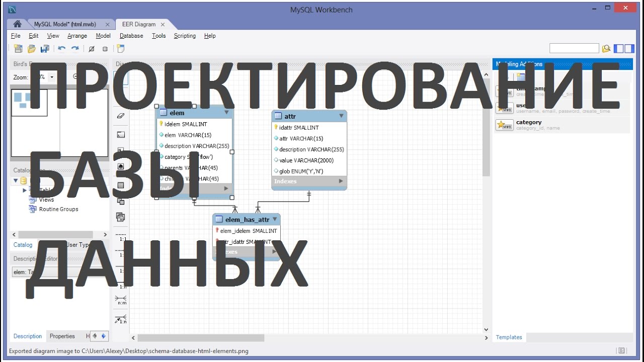
Task: Collapse the attr table with its header arrow
Action: [x=341, y=116]
